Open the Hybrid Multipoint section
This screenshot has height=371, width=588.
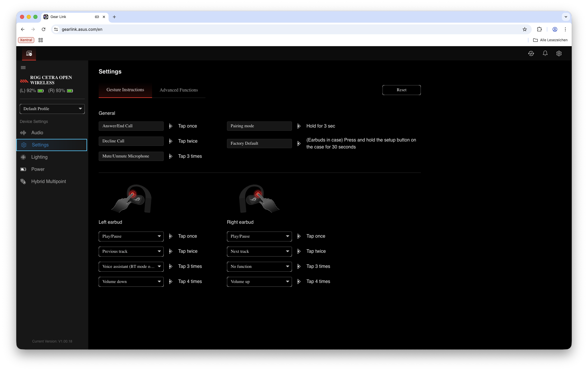coord(48,181)
